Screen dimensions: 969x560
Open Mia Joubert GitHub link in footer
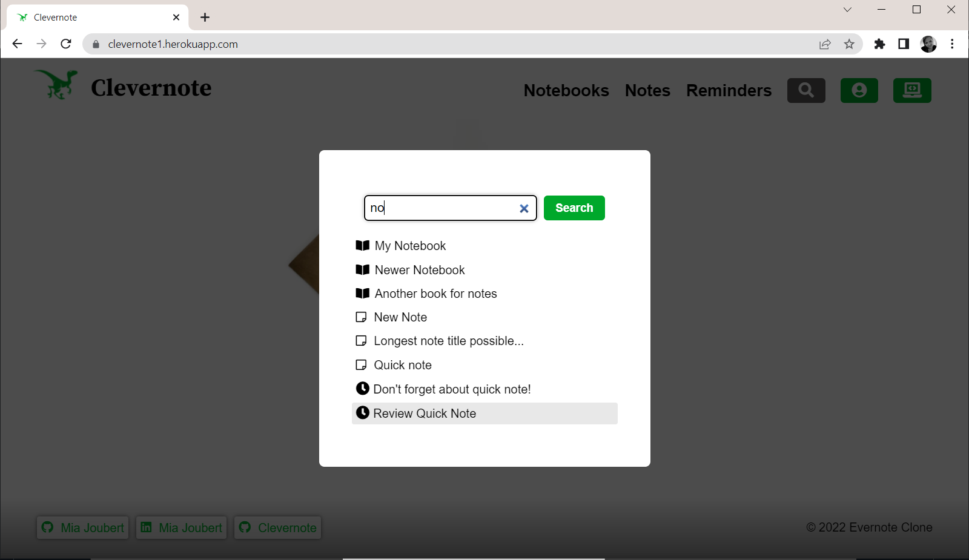click(83, 527)
